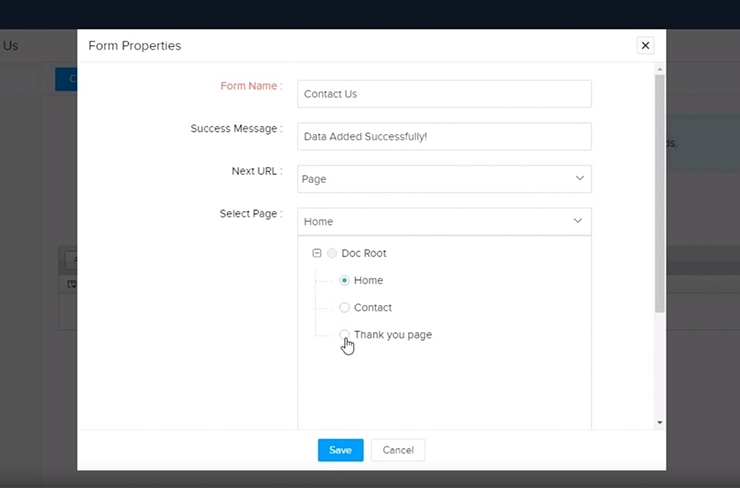Screen dimensions: 740x488
Task: Click the disabled Doc Root radio button
Action: (332, 254)
